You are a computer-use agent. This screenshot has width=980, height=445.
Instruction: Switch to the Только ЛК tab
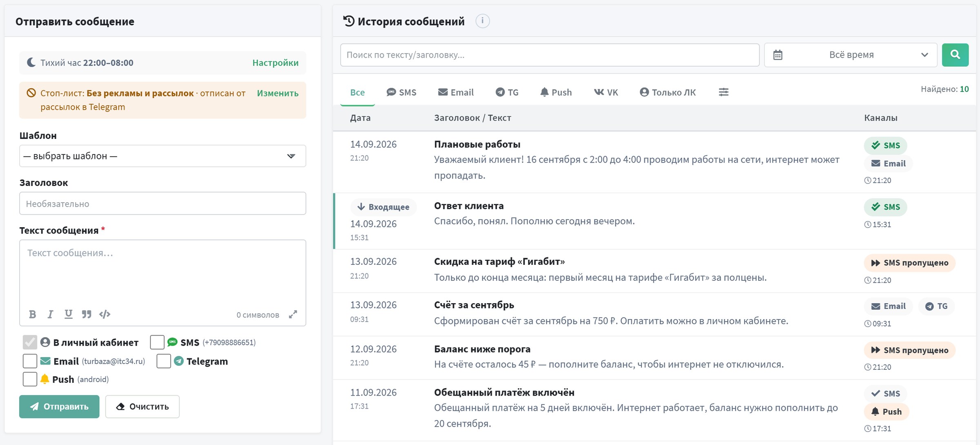(x=668, y=92)
